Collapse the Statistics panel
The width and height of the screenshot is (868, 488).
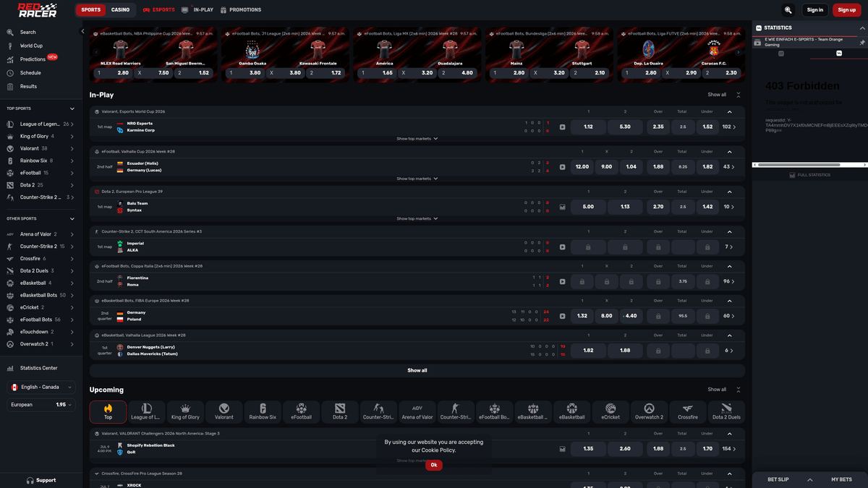tap(861, 27)
